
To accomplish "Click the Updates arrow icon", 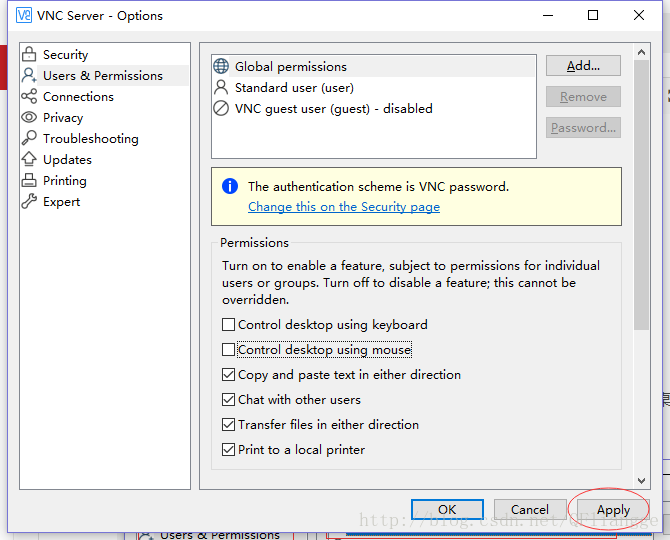I will (x=29, y=159).
